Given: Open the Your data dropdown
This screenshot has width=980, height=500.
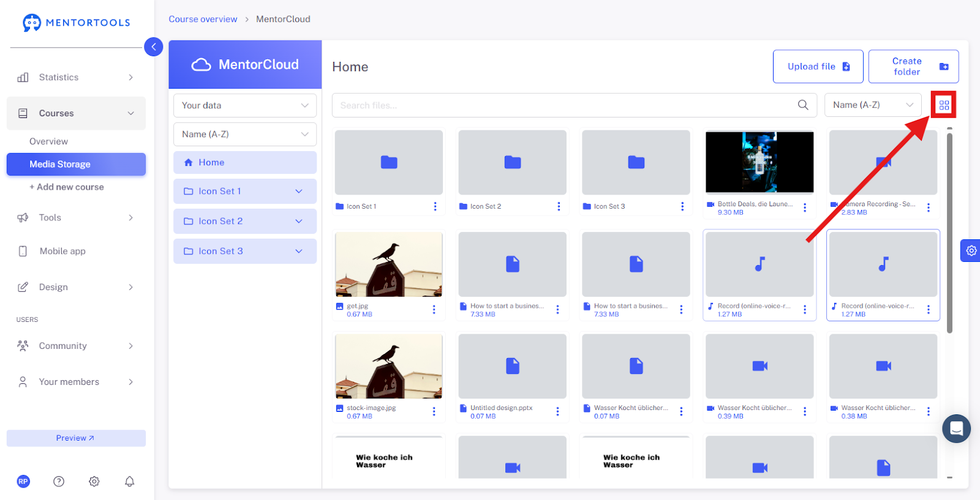Looking at the screenshot, I should coord(245,105).
